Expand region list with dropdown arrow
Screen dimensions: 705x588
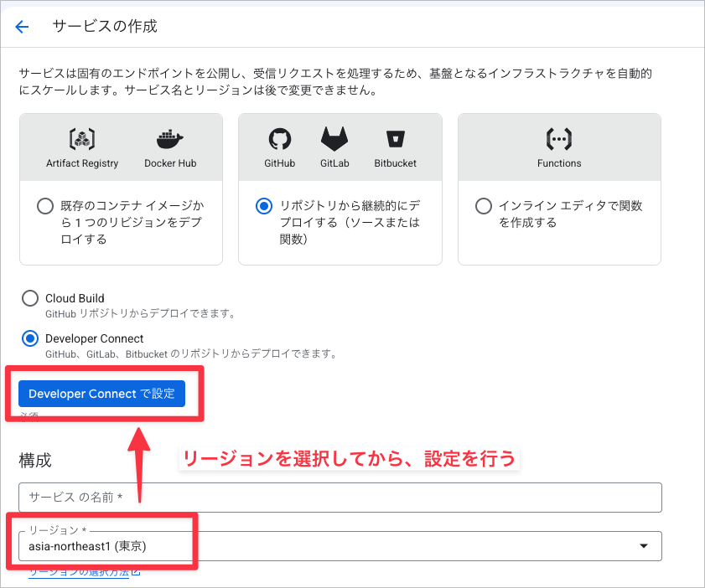point(644,546)
